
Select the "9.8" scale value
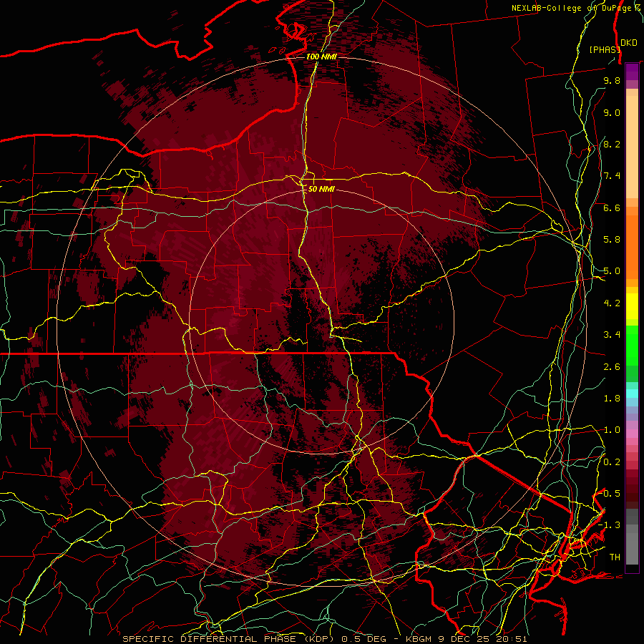612,80
